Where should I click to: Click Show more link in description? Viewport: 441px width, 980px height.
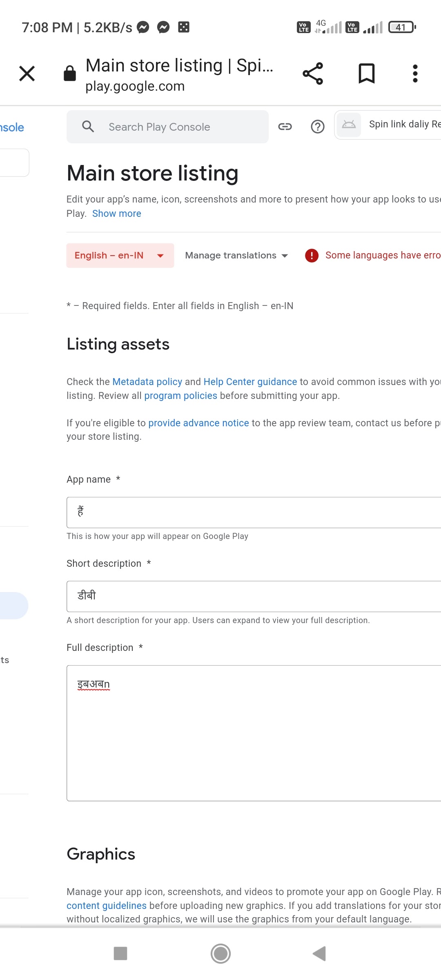[116, 214]
